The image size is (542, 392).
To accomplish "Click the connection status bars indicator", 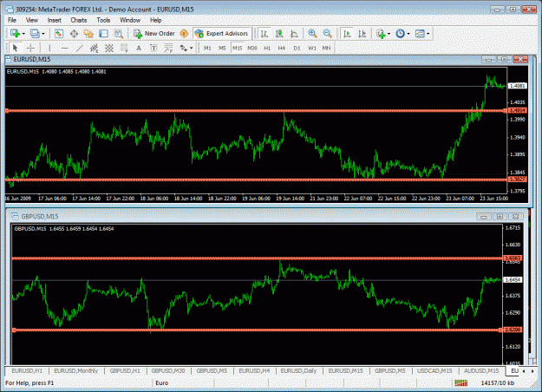I will click(x=461, y=383).
